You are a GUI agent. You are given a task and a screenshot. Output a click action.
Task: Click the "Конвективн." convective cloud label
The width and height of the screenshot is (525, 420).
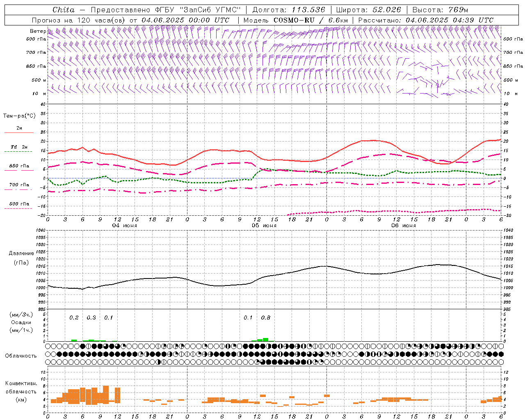coord(21,383)
